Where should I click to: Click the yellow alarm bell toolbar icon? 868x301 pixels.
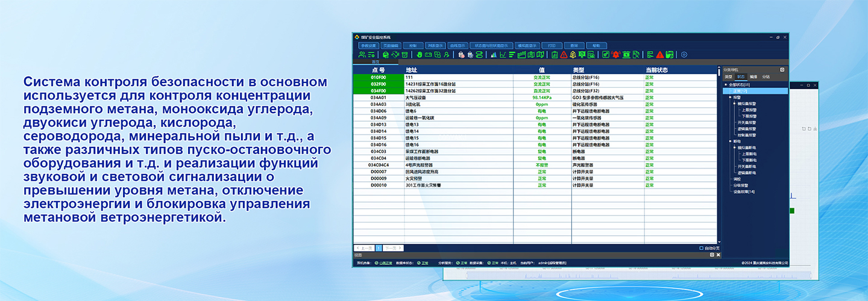click(573, 55)
